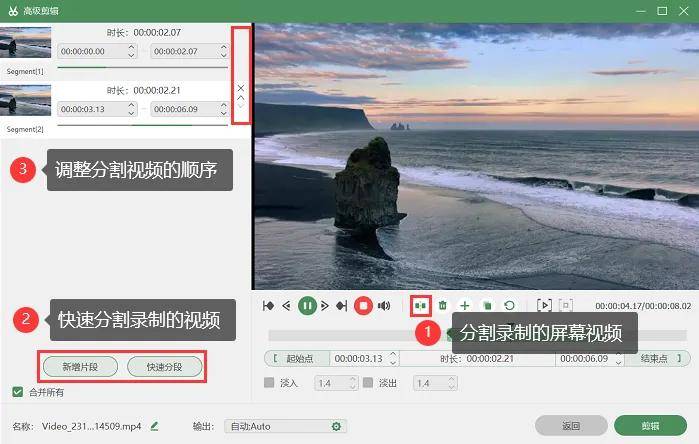Remove Segment[2] with the X icon
This screenshot has height=444, width=699.
[241, 88]
